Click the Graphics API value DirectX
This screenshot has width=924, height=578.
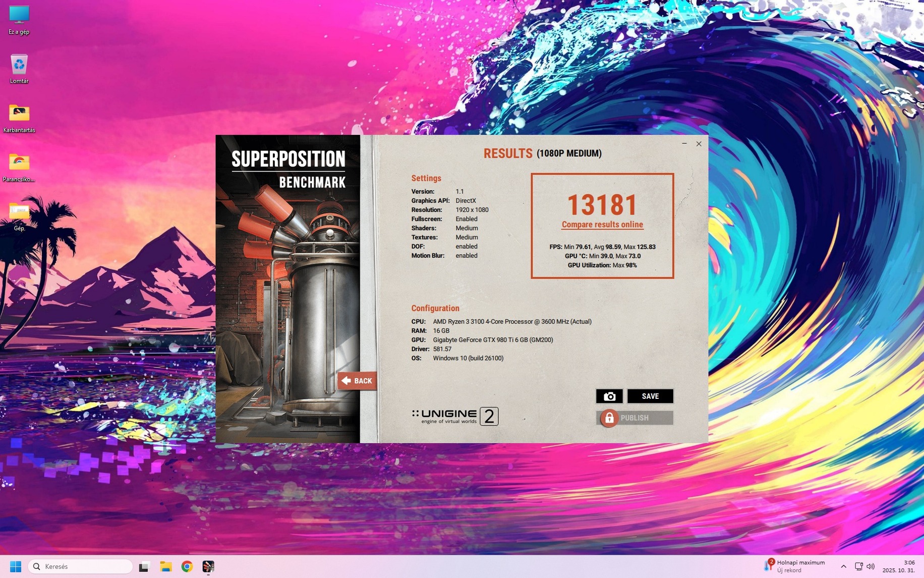(466, 201)
